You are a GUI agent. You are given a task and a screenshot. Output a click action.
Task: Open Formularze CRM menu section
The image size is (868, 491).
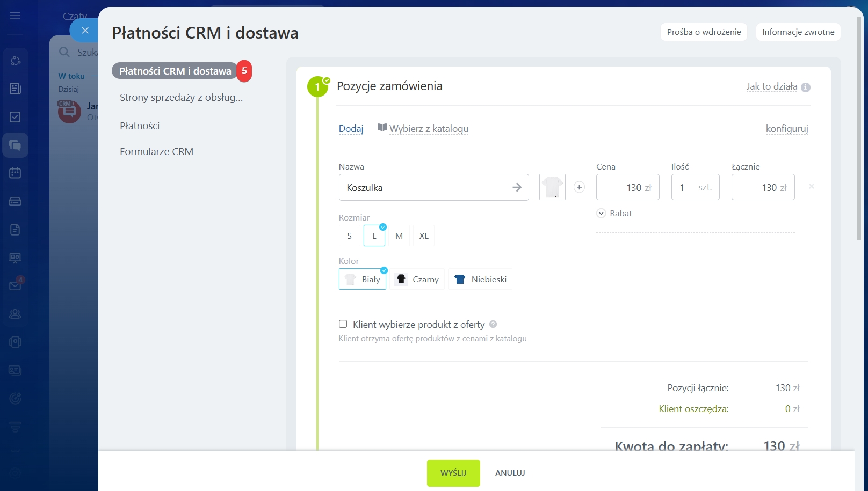point(156,152)
